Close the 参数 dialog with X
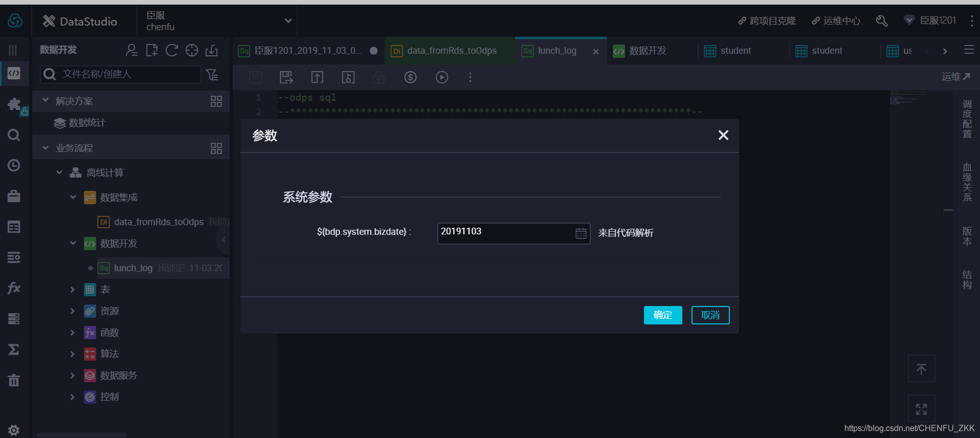The image size is (980, 438). point(723,135)
